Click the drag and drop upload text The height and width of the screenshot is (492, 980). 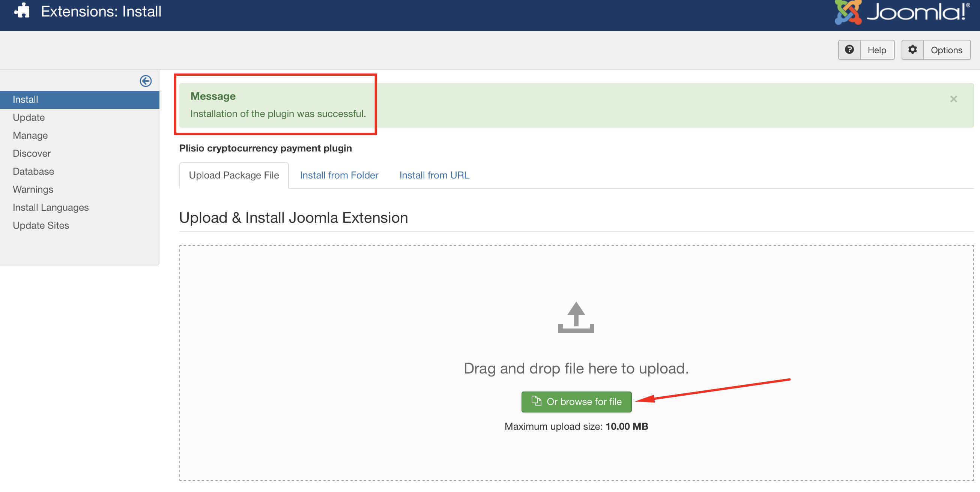coord(576,368)
